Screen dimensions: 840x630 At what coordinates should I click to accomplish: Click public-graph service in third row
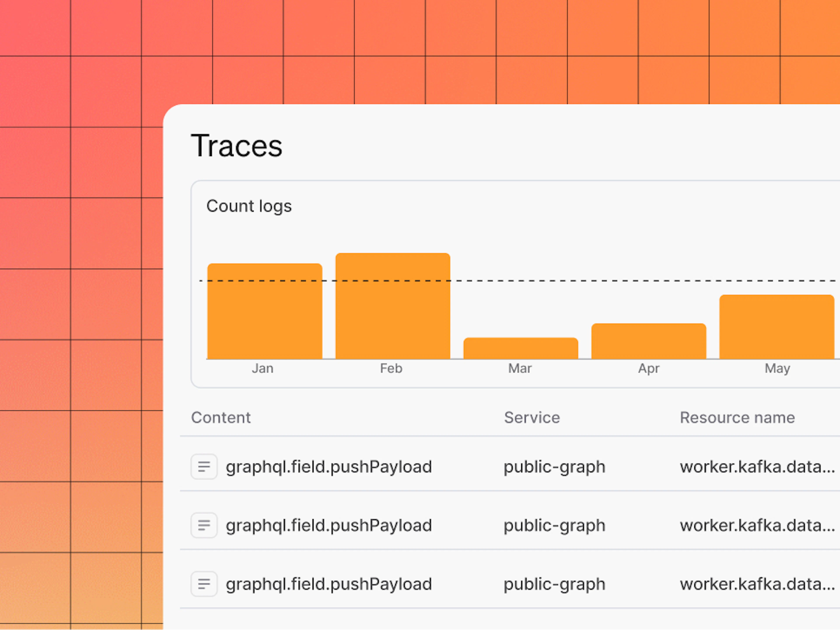[x=555, y=584]
